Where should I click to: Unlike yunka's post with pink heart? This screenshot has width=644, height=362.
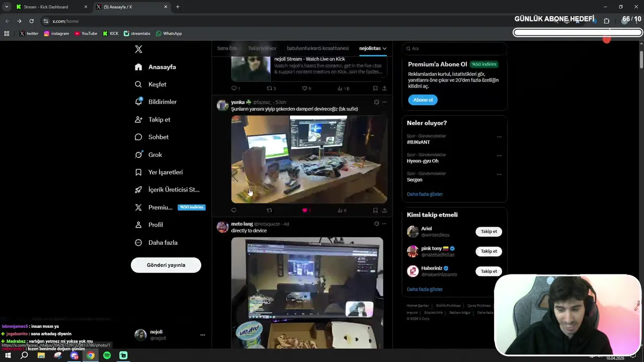(x=305, y=210)
